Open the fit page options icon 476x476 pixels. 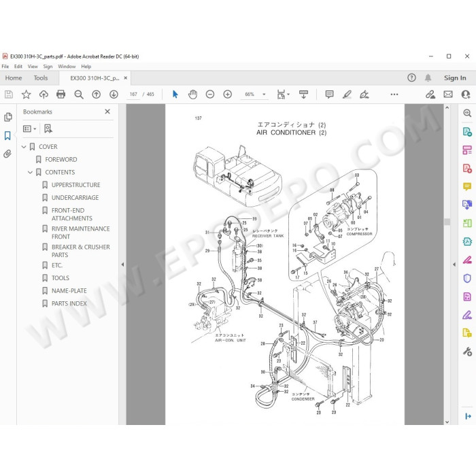[x=283, y=95]
